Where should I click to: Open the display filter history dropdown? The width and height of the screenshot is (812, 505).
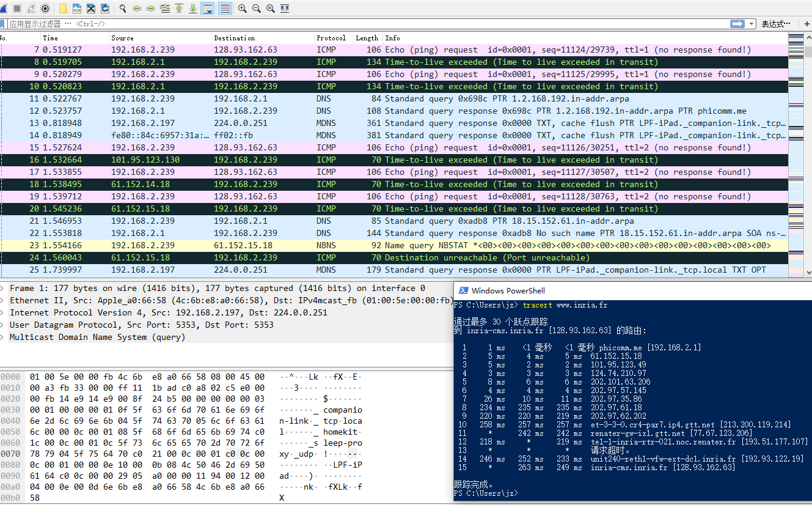[x=752, y=24]
